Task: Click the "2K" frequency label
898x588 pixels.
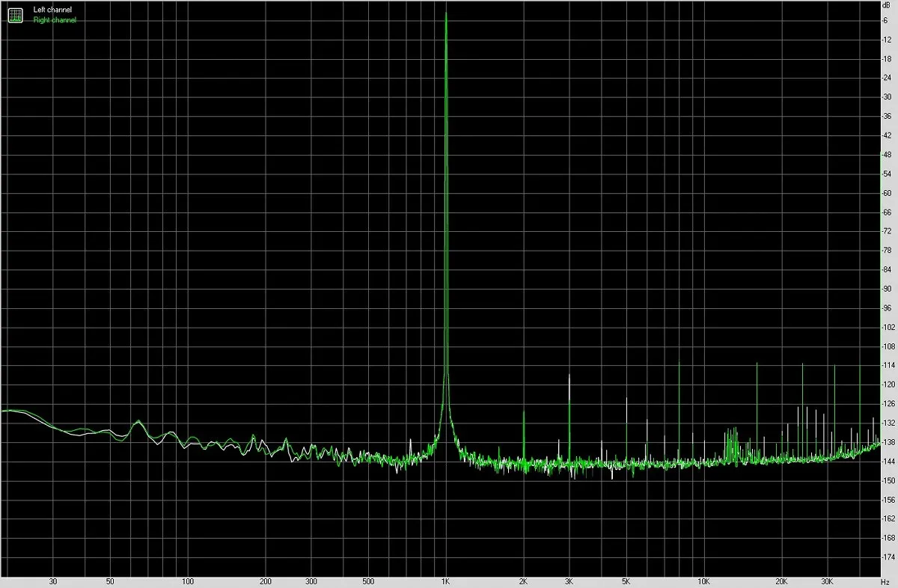Action: (x=523, y=581)
